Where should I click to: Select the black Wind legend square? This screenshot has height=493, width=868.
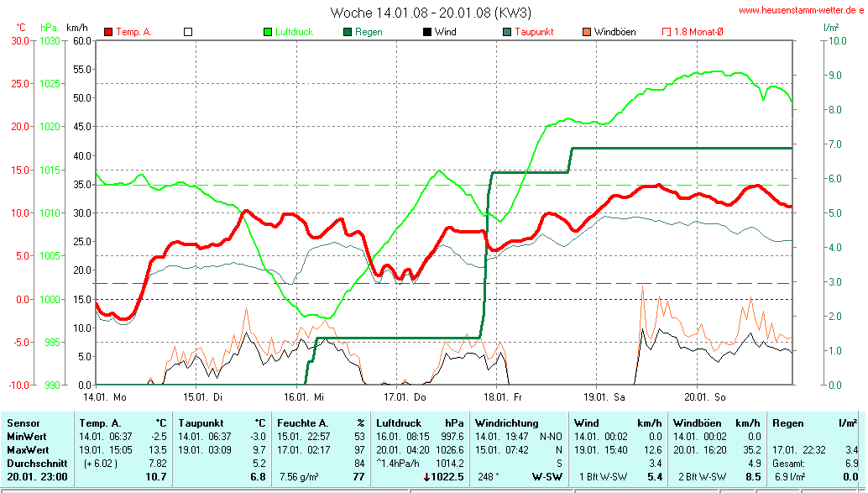point(427,32)
